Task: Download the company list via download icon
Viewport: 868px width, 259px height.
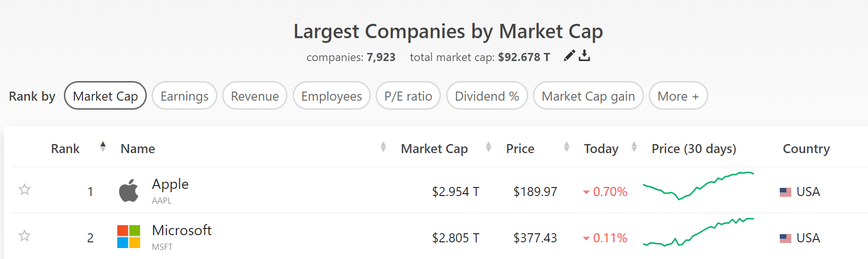Action: point(584,56)
